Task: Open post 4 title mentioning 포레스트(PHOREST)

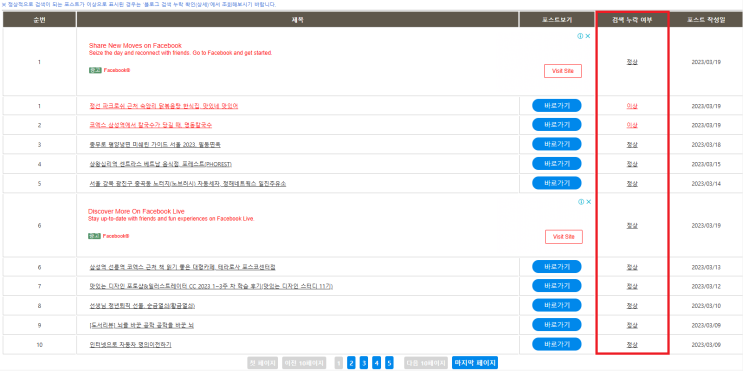Action: tap(160, 164)
